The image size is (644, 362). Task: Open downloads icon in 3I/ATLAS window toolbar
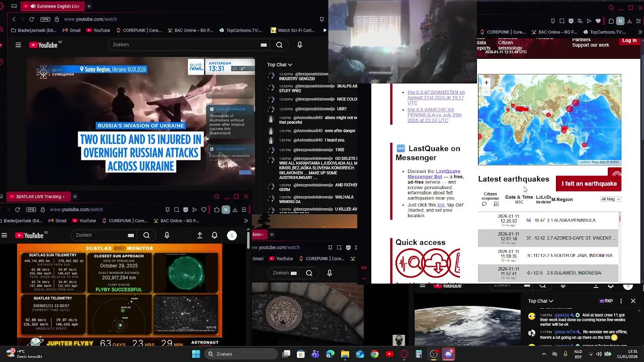tap(235, 210)
